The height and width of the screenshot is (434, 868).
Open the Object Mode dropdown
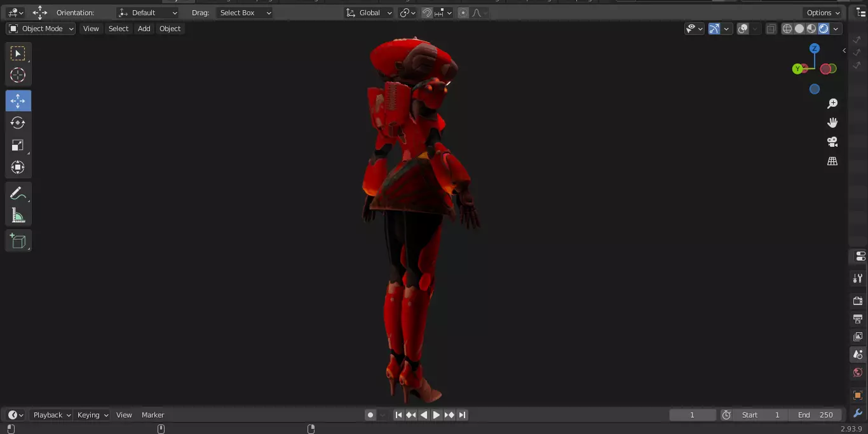(x=41, y=29)
